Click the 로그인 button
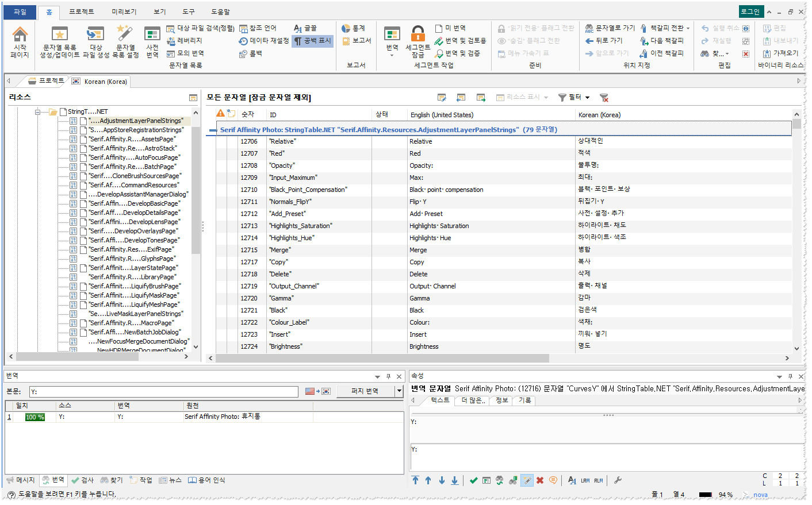The height and width of the screenshot is (505, 812). point(750,11)
